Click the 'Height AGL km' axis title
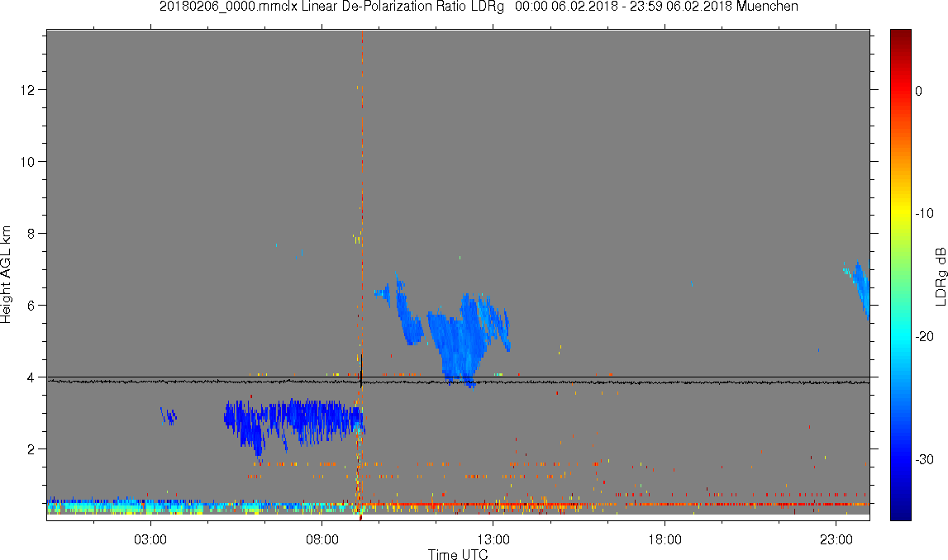 6,275
